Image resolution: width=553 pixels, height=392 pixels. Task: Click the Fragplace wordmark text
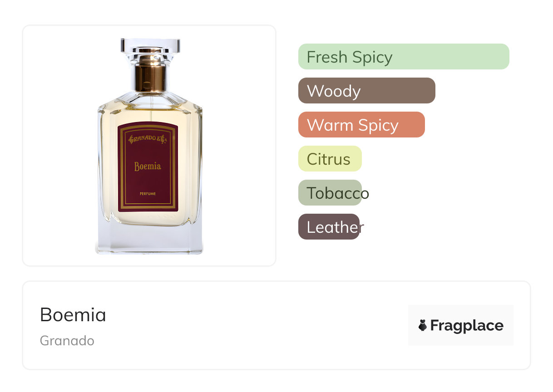[x=467, y=326]
